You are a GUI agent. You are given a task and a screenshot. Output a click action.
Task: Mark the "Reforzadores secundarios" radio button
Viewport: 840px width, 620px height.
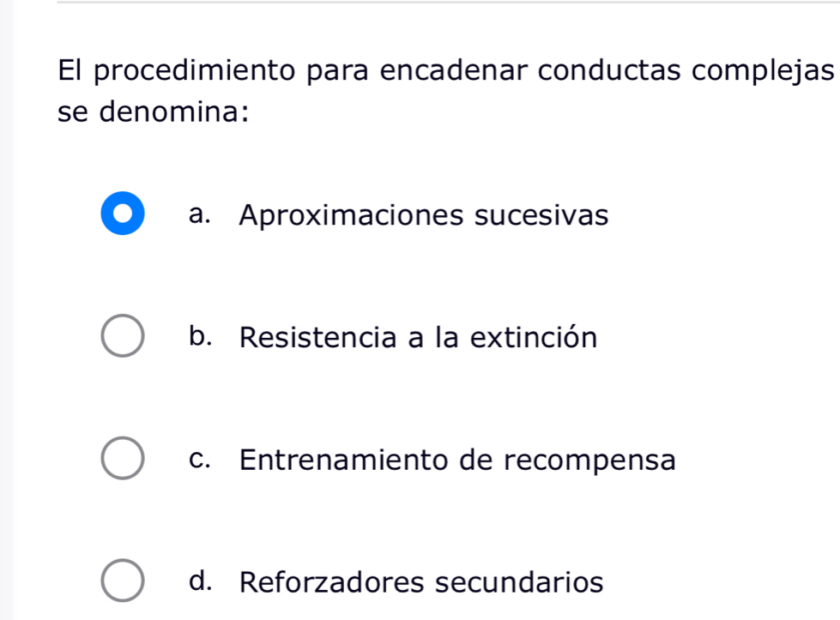click(x=123, y=583)
